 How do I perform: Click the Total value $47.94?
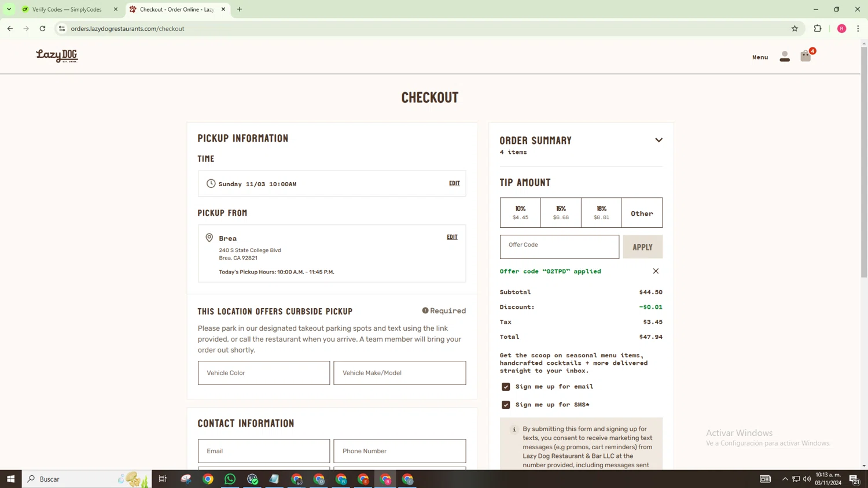pos(650,337)
